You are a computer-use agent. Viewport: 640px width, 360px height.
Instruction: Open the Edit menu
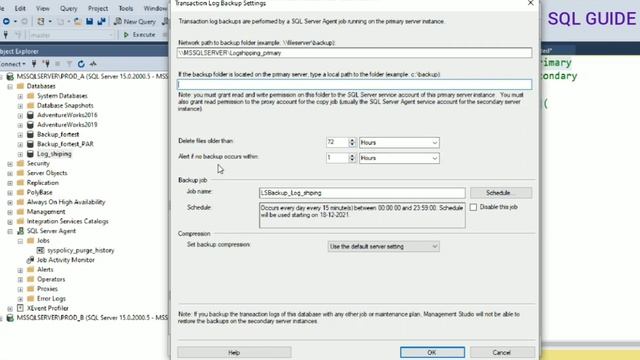20,8
